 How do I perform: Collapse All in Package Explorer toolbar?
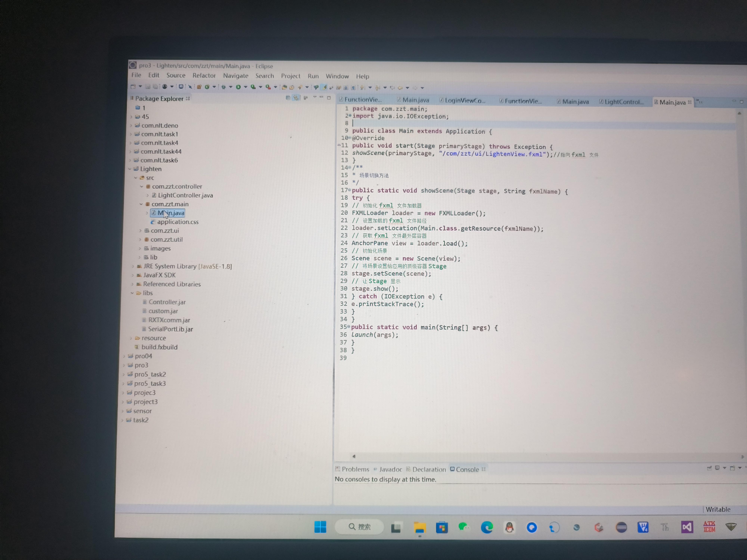pos(288,98)
